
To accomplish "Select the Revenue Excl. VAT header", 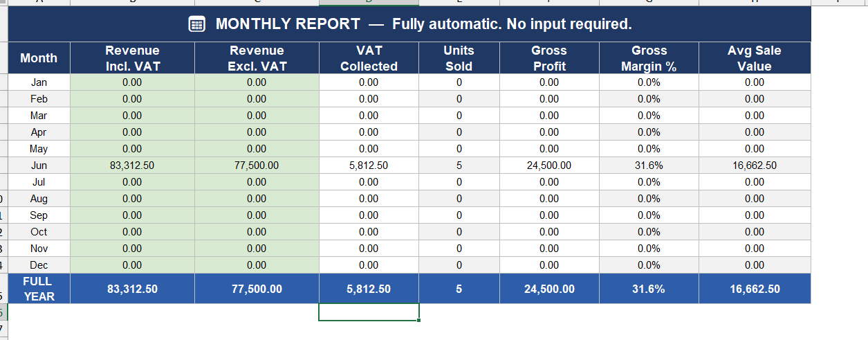I will click(257, 58).
